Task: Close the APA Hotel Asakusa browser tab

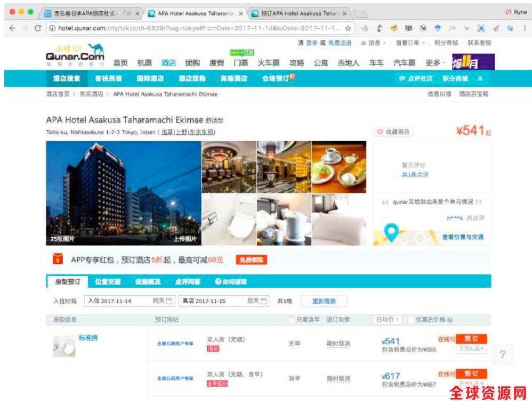Action: (x=240, y=13)
